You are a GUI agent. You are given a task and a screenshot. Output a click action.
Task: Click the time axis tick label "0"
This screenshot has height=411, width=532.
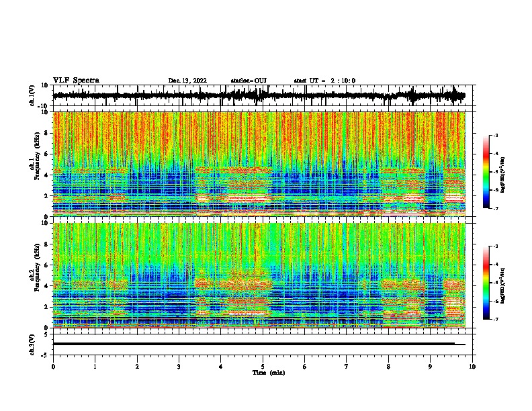(53, 367)
